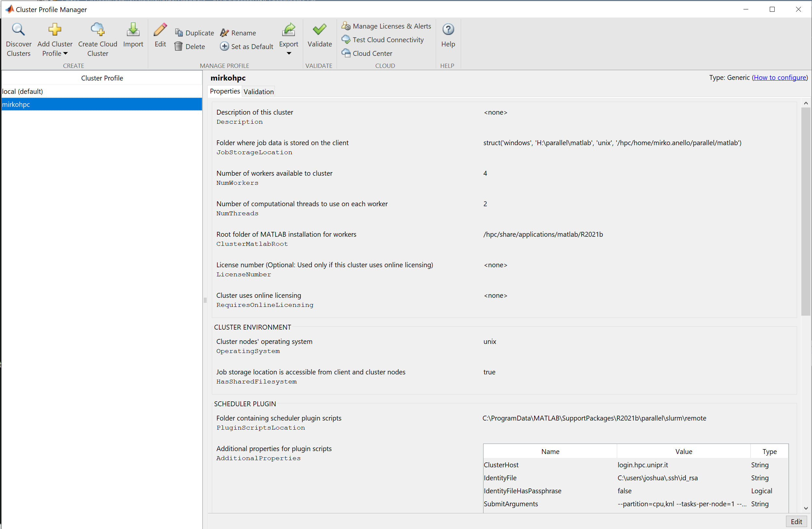Click the Edit button at bottom right
812x529 pixels.
(796, 522)
